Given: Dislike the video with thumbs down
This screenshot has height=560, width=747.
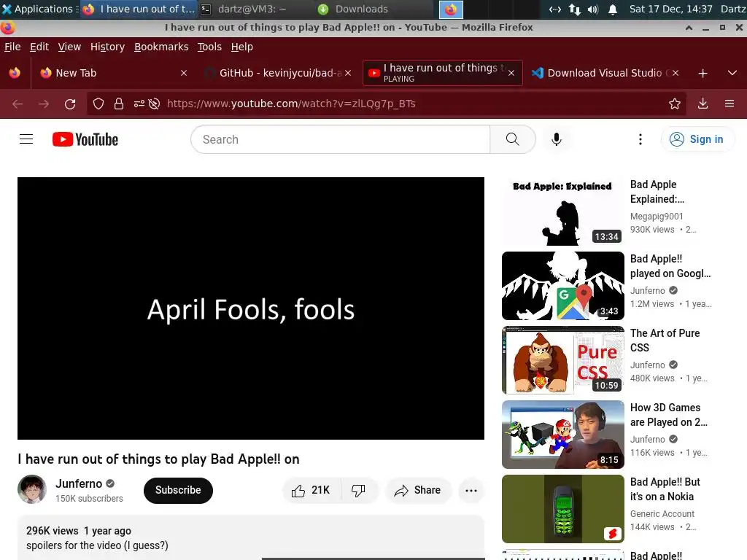Looking at the screenshot, I should tap(358, 491).
